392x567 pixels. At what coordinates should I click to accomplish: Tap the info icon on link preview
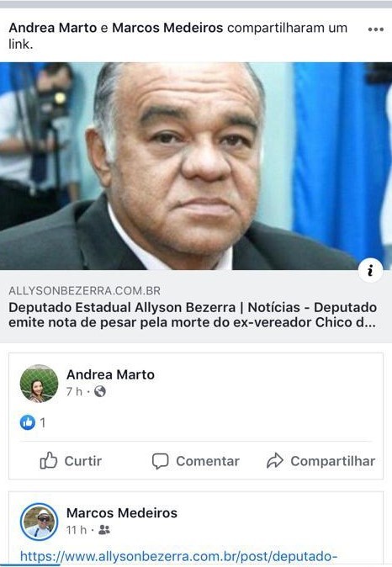click(x=371, y=270)
